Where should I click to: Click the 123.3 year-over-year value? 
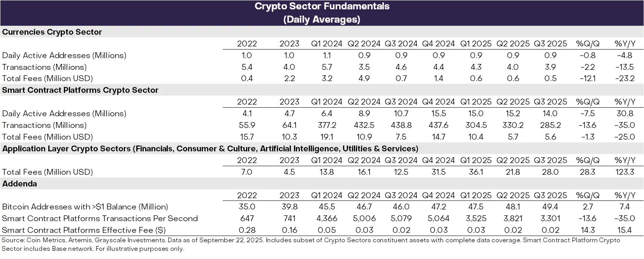pyautogui.click(x=625, y=172)
